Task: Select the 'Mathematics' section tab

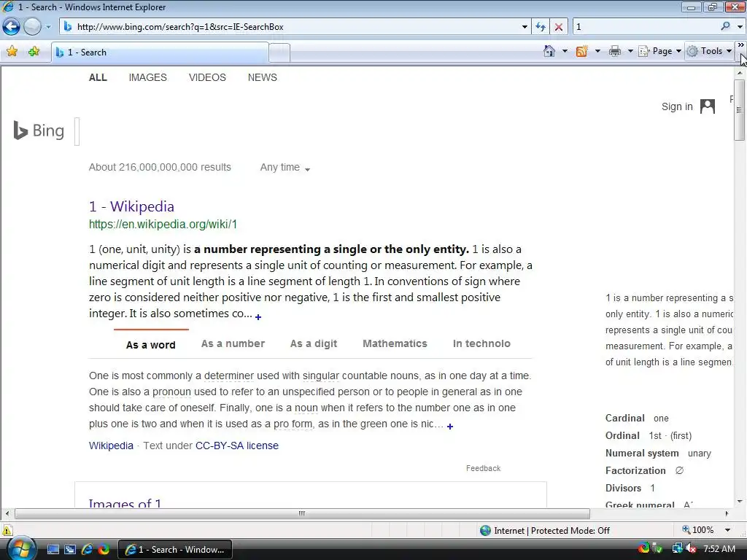Action: [x=395, y=343]
